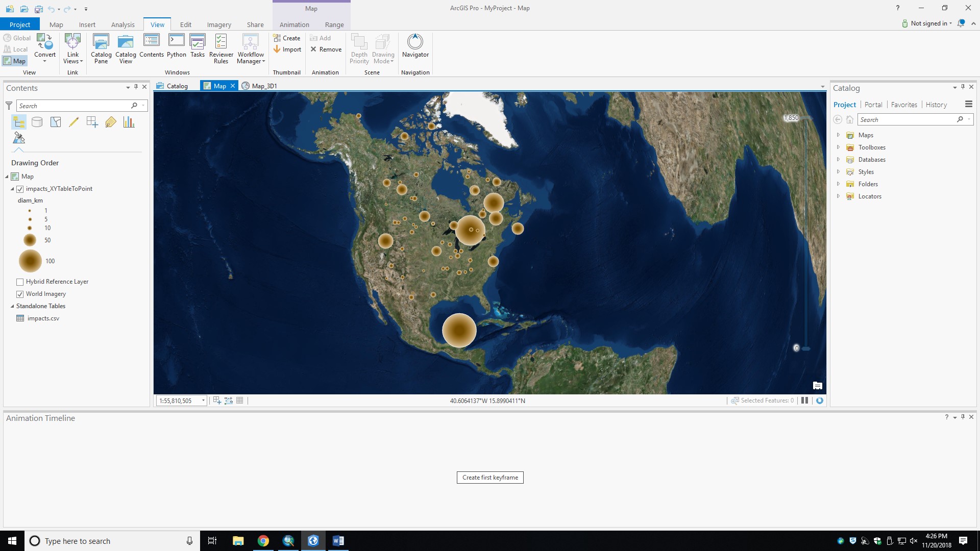The width and height of the screenshot is (980, 551).
Task: Collapse the Standalone Tables group
Action: click(12, 306)
